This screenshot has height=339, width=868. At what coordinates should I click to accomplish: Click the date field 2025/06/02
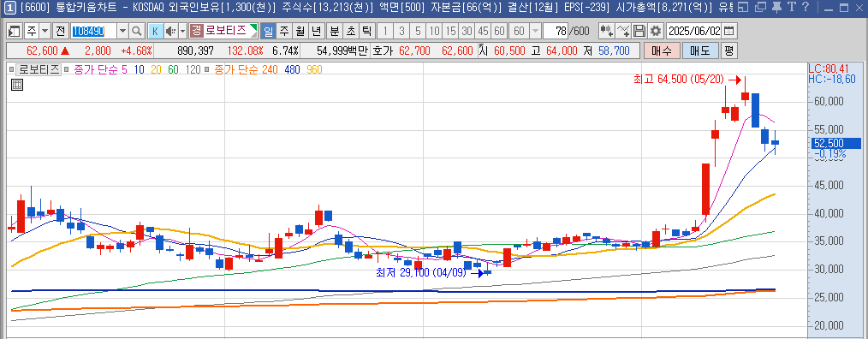(693, 31)
